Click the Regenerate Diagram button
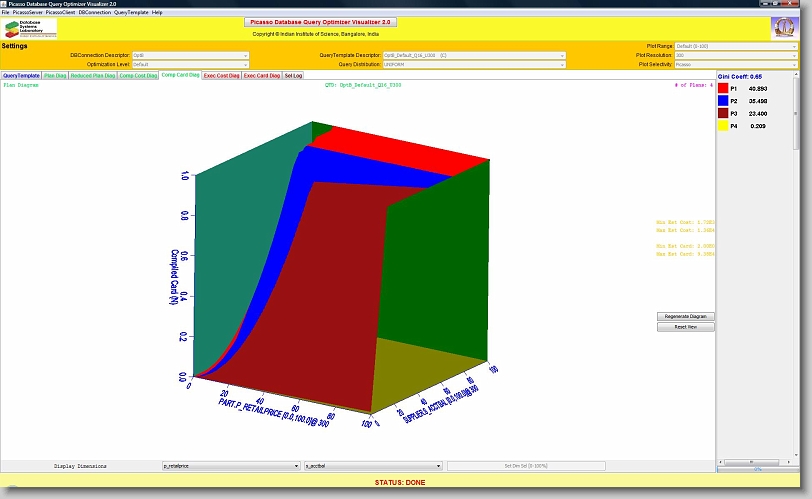Image resolution: width=812 pixels, height=499 pixels. pos(686,316)
